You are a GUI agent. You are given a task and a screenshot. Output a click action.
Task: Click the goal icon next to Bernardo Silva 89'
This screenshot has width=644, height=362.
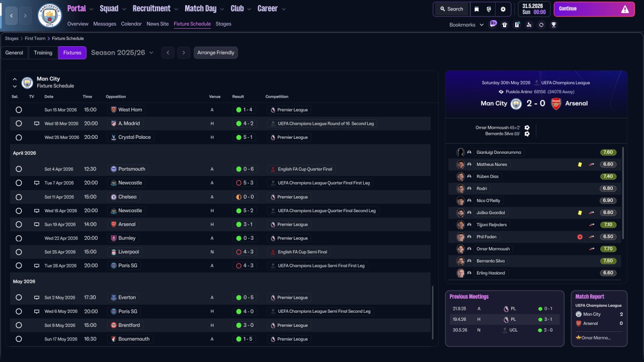click(x=527, y=134)
